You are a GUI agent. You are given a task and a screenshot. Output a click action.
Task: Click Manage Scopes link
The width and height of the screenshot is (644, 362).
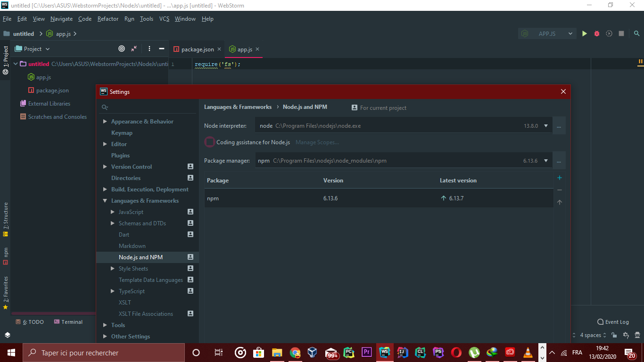coord(317,142)
